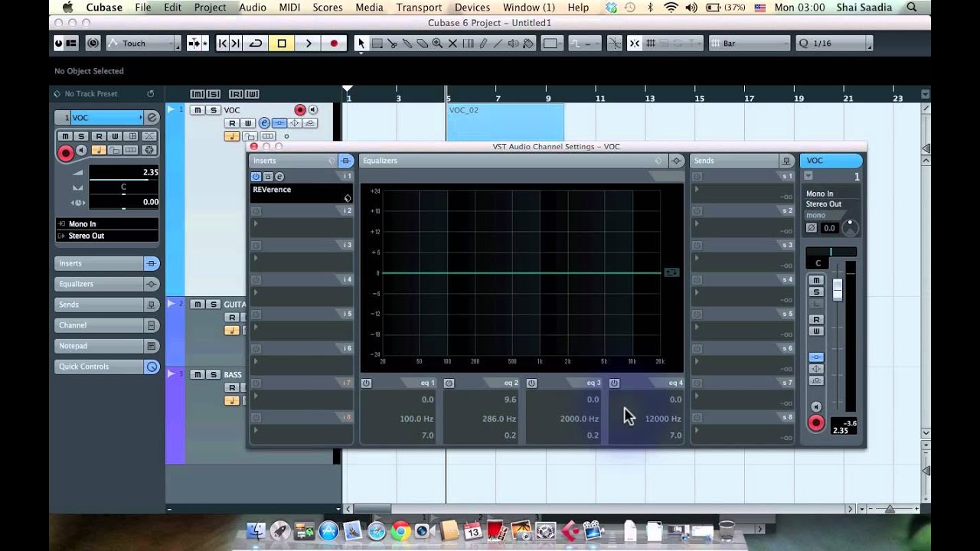Click the VOC channel volume fader handle
The image size is (980, 551).
(x=838, y=289)
